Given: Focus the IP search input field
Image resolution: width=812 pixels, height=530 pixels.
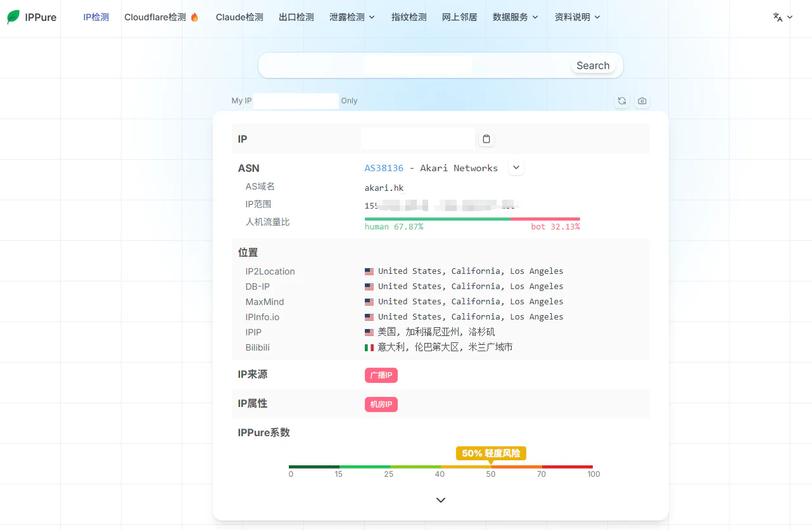Looking at the screenshot, I should click(415, 65).
